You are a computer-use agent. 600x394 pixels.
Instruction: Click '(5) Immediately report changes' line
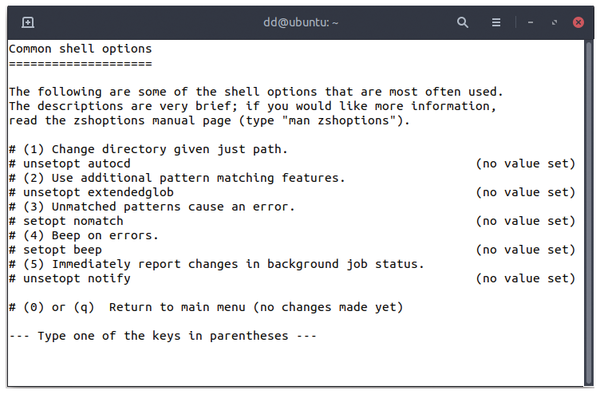point(224,264)
